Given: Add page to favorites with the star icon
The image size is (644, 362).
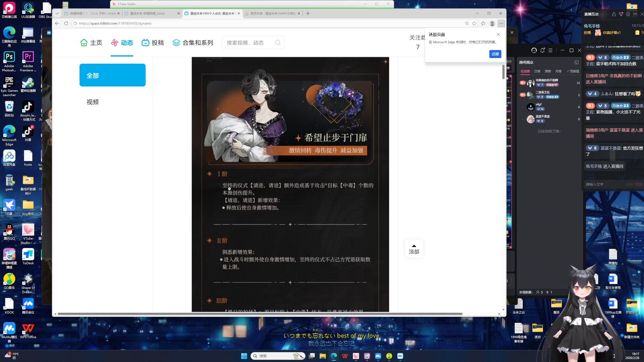Looking at the screenshot, I should pyautogui.click(x=474, y=23).
